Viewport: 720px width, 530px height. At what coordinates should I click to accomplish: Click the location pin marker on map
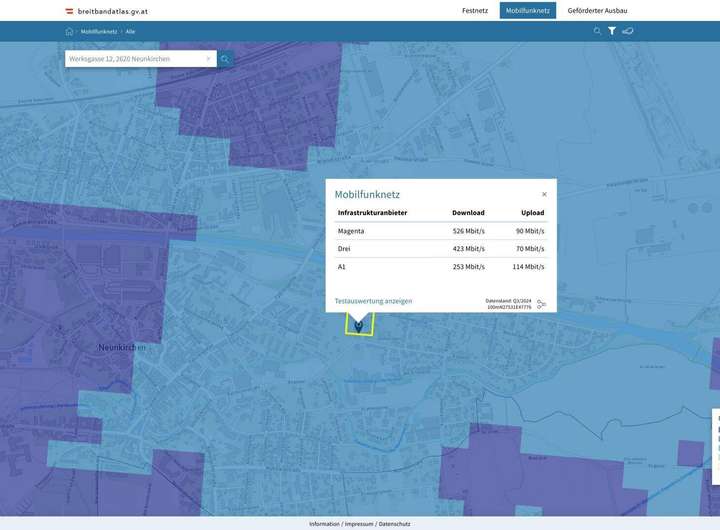coord(358,324)
